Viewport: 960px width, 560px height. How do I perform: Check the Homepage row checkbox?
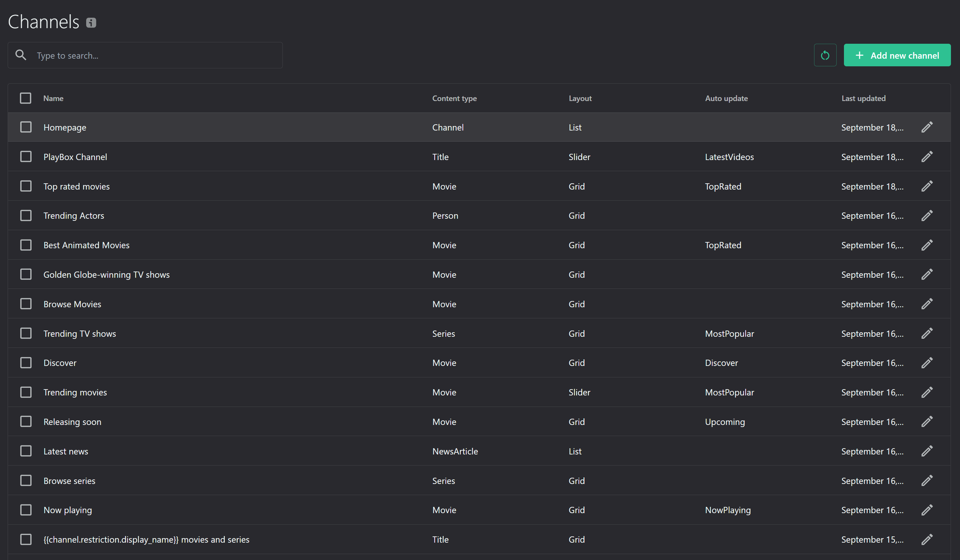25,127
